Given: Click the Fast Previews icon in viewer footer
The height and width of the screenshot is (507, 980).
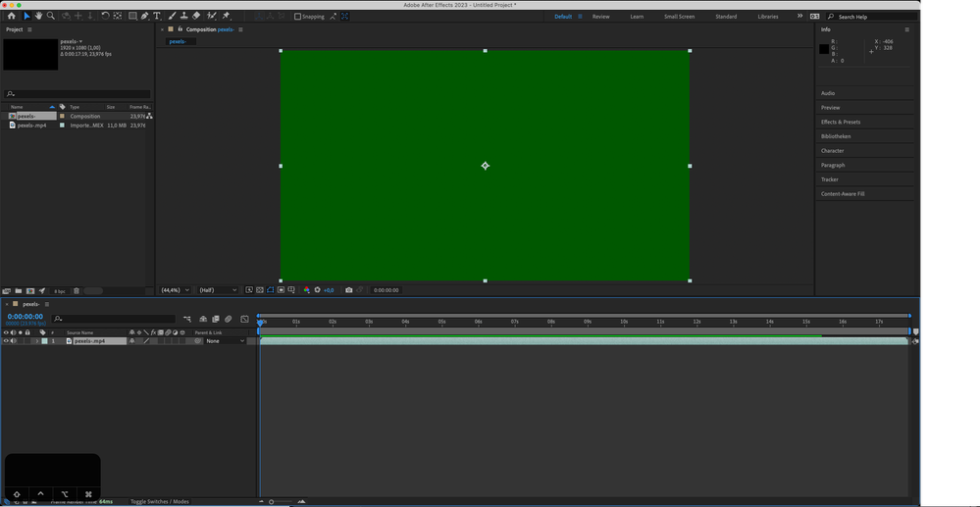Looking at the screenshot, I should [249, 290].
